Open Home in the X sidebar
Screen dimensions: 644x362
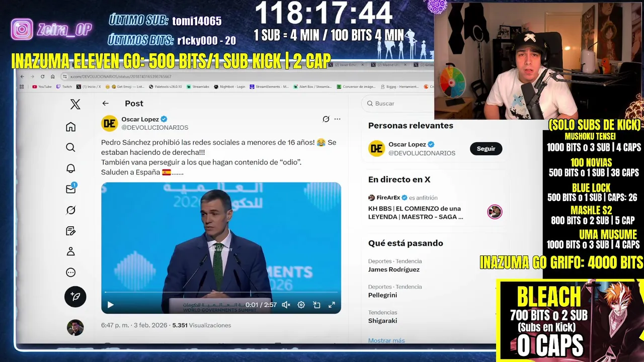point(70,127)
